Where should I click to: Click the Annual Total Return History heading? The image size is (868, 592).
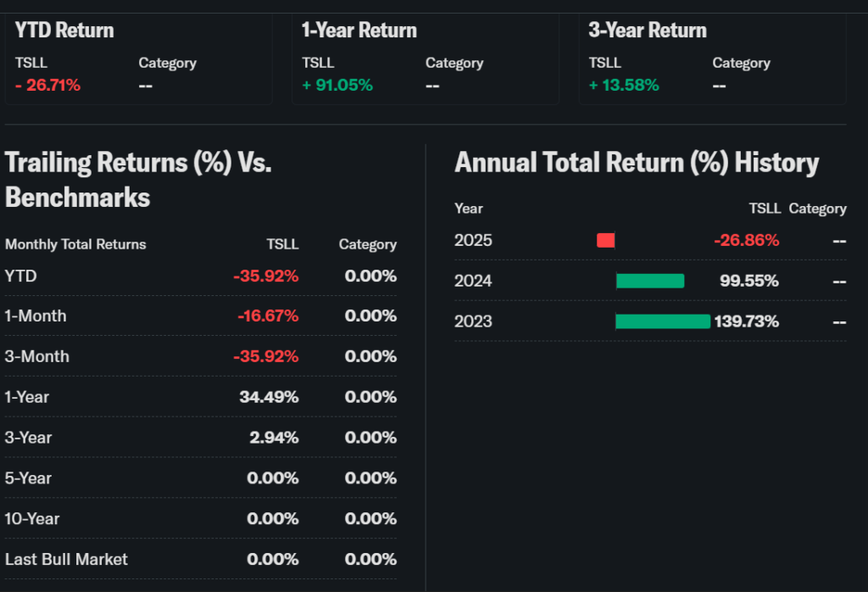tap(637, 163)
